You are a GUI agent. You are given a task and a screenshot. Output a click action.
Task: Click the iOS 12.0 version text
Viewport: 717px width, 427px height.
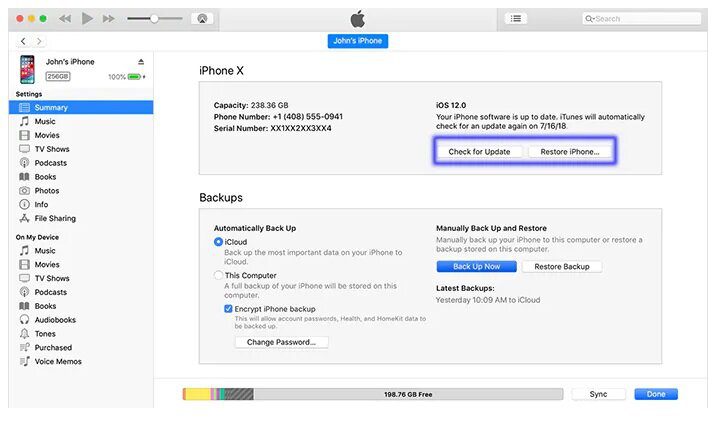click(x=451, y=105)
